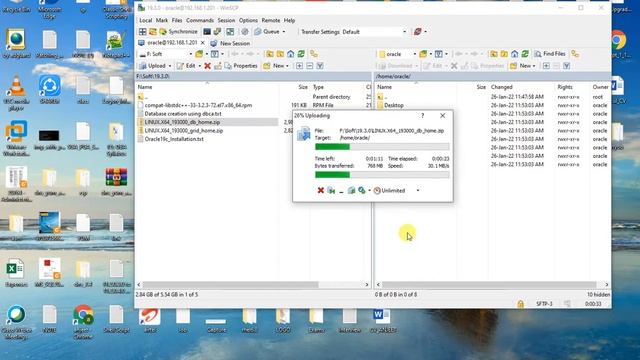
Task: Select the compat-libstdc++ rpm file
Action: coord(198,105)
